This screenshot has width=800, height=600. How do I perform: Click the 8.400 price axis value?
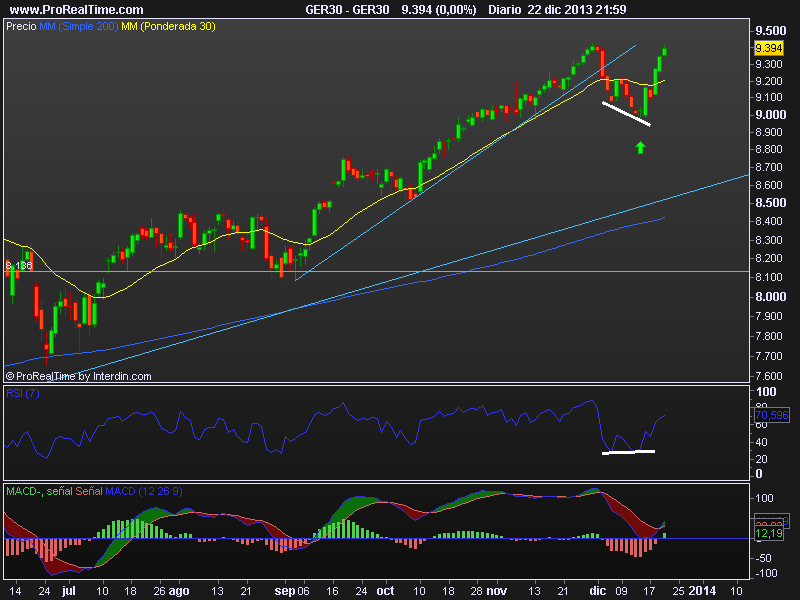(x=769, y=221)
